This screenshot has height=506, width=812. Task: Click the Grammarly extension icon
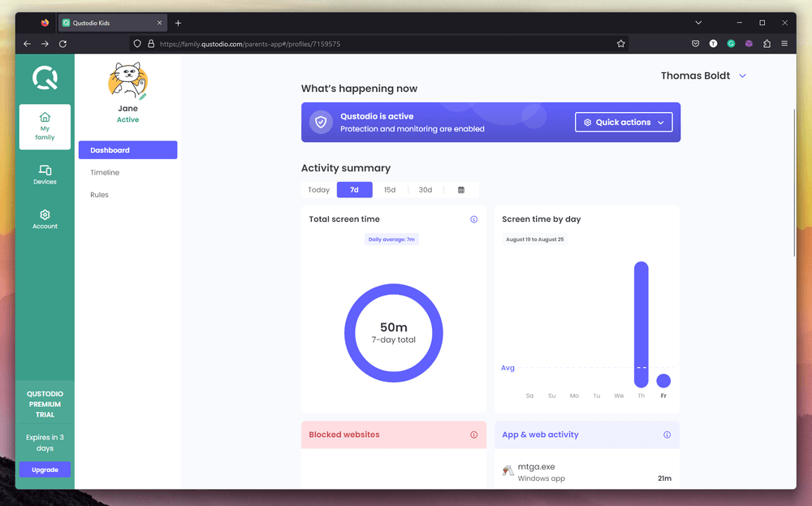(732, 44)
